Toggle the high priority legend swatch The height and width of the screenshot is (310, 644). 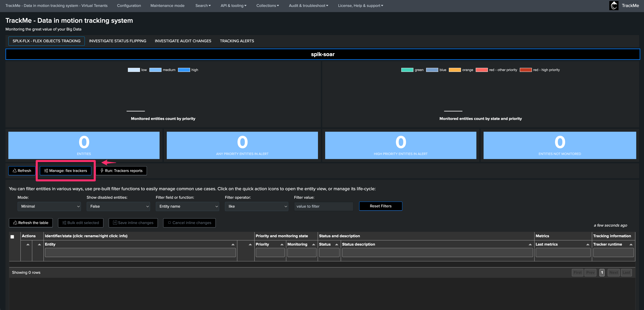[184, 70]
